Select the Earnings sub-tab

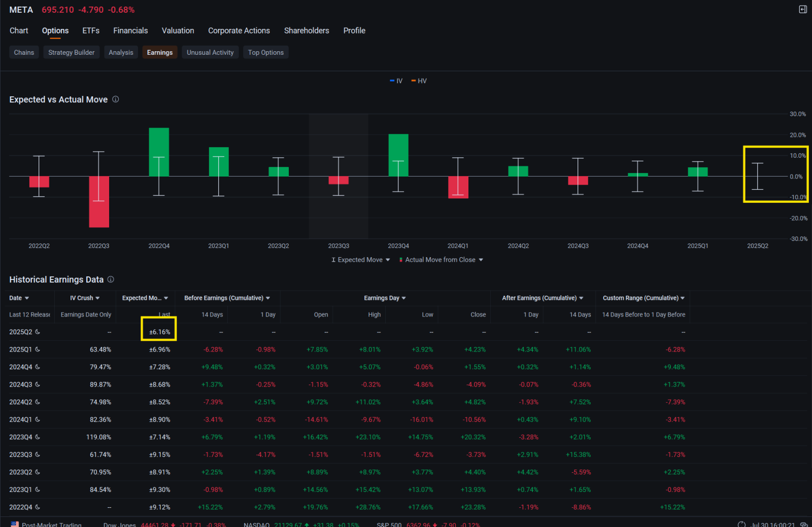(x=160, y=52)
